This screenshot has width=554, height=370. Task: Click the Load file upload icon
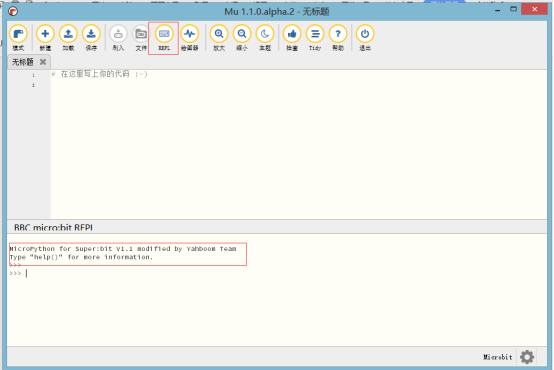68,34
